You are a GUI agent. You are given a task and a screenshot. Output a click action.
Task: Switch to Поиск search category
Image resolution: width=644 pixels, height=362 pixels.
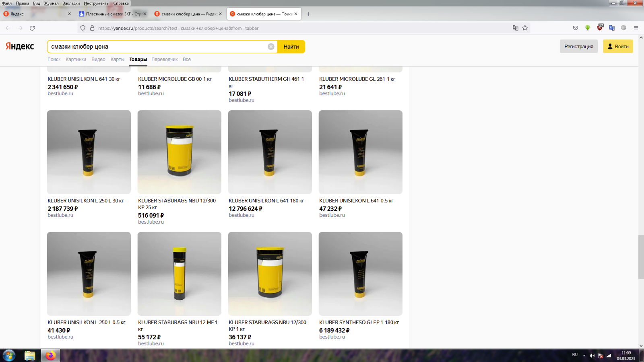click(x=54, y=60)
